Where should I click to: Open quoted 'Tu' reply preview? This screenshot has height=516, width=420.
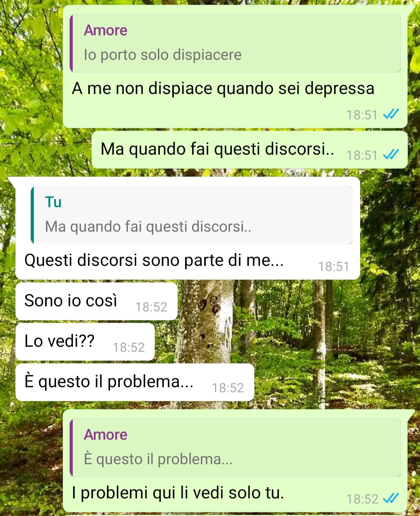(x=192, y=215)
